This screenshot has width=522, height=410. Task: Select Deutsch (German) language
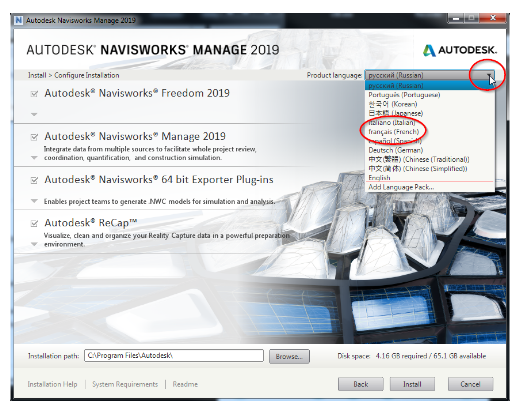tap(430, 150)
